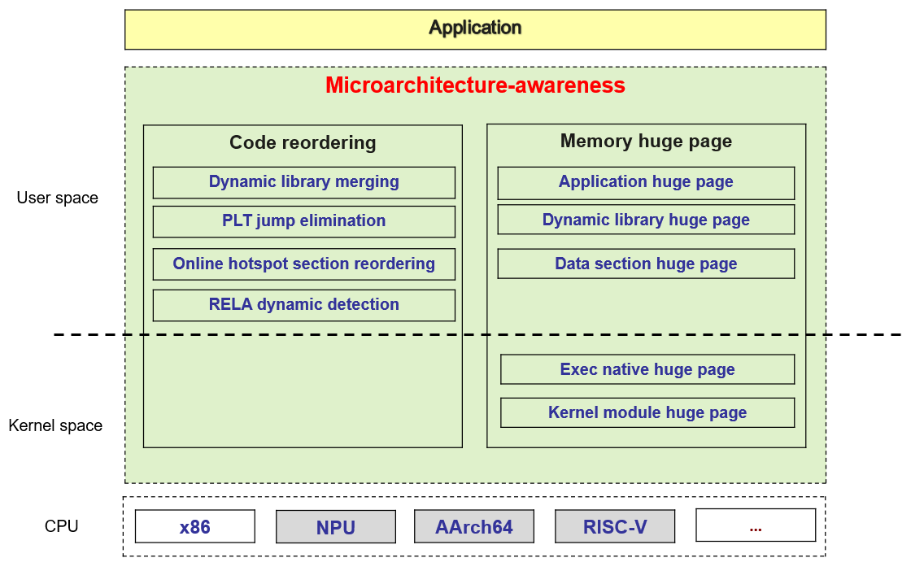
Task: Click the PLT jump elimination box
Action: (x=303, y=221)
